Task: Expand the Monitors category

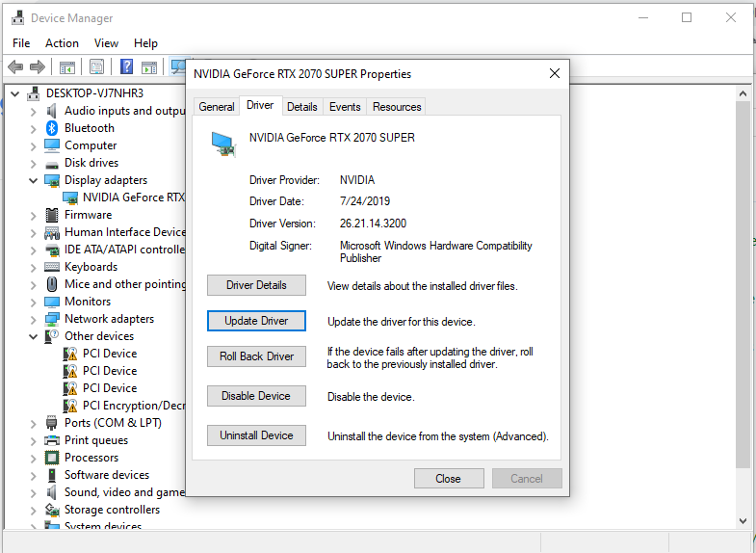Action: (x=34, y=302)
